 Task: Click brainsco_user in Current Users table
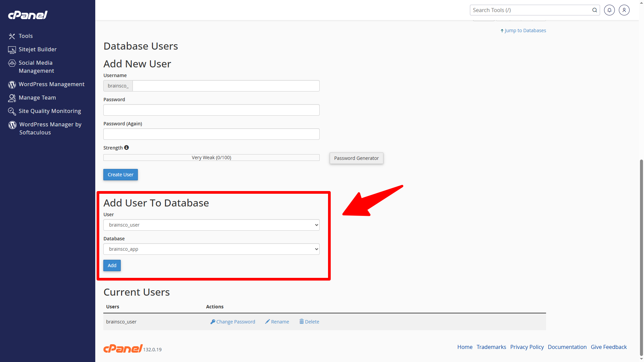point(121,322)
